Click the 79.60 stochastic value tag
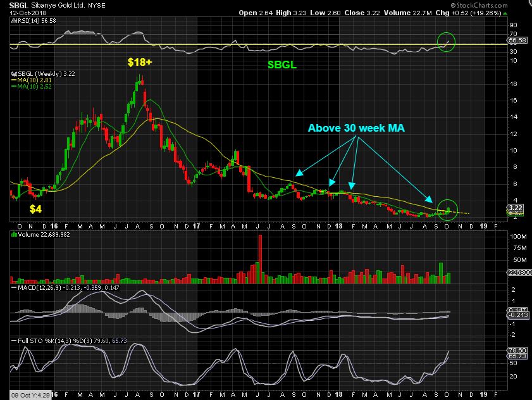The width and height of the screenshot is (532, 400). [x=517, y=350]
